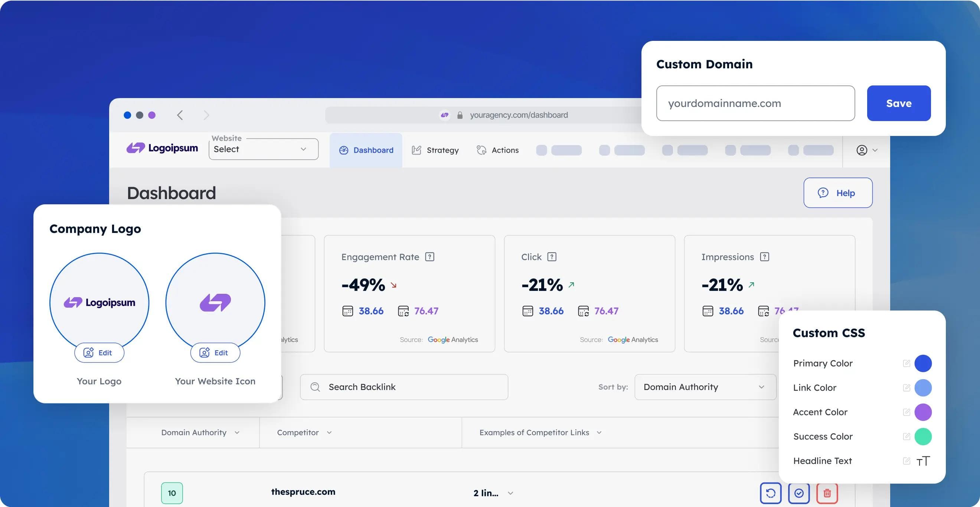
Task: Click the Your Logo circular preview
Action: pos(99,303)
